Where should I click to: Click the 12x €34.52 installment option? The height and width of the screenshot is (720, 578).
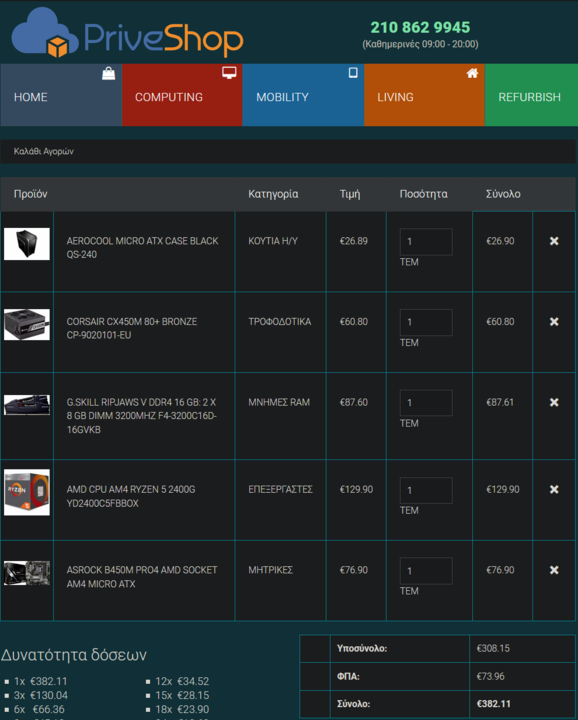click(182, 681)
